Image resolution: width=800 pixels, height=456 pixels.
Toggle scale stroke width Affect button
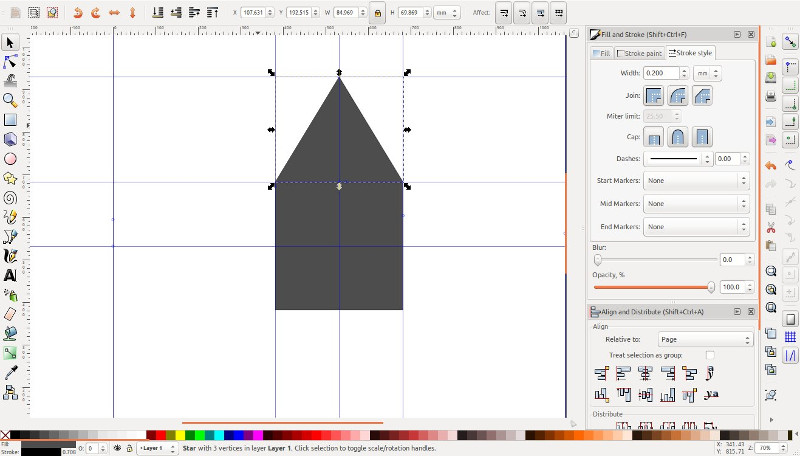(504, 13)
